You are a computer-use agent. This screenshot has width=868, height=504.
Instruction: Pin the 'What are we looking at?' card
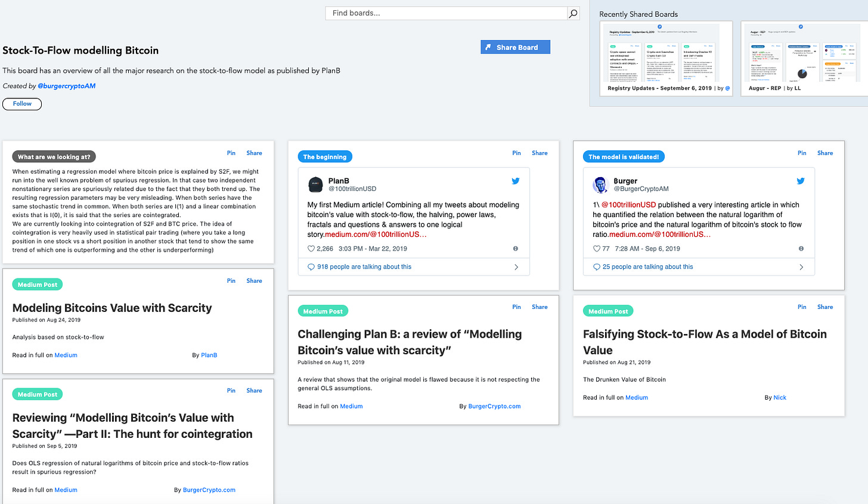231,153
